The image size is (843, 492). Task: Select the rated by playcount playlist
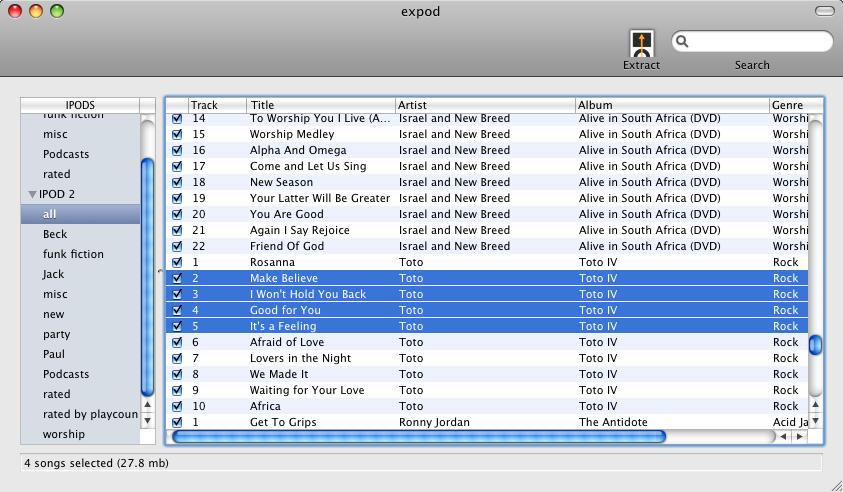point(80,414)
